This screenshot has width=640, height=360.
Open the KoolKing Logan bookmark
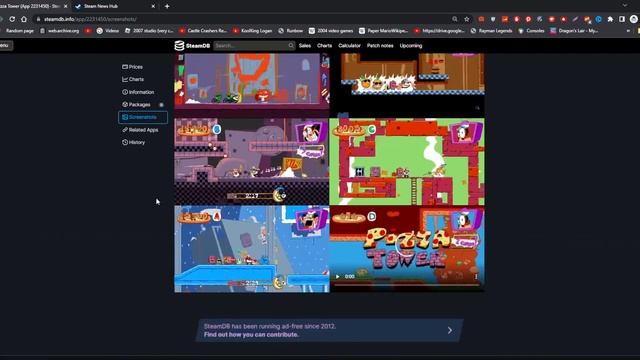click(253, 31)
